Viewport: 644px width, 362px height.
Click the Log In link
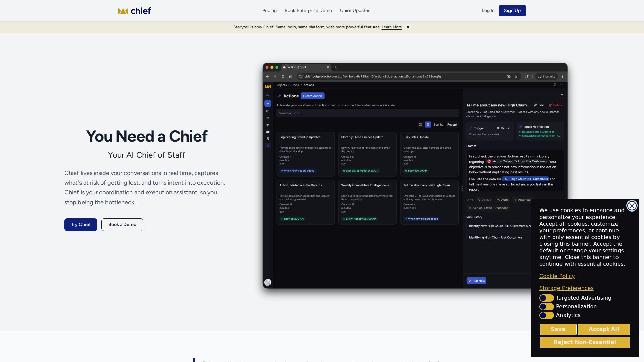pos(488,11)
